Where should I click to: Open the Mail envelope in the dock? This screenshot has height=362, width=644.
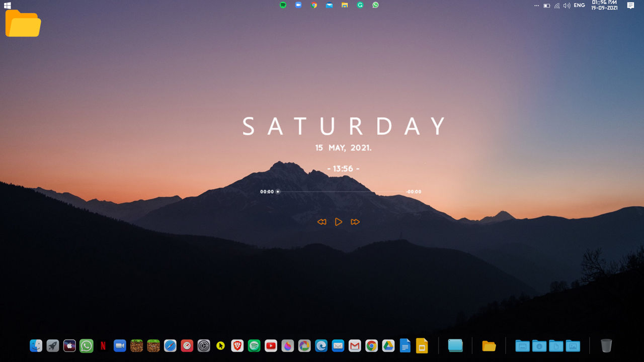[338, 345]
